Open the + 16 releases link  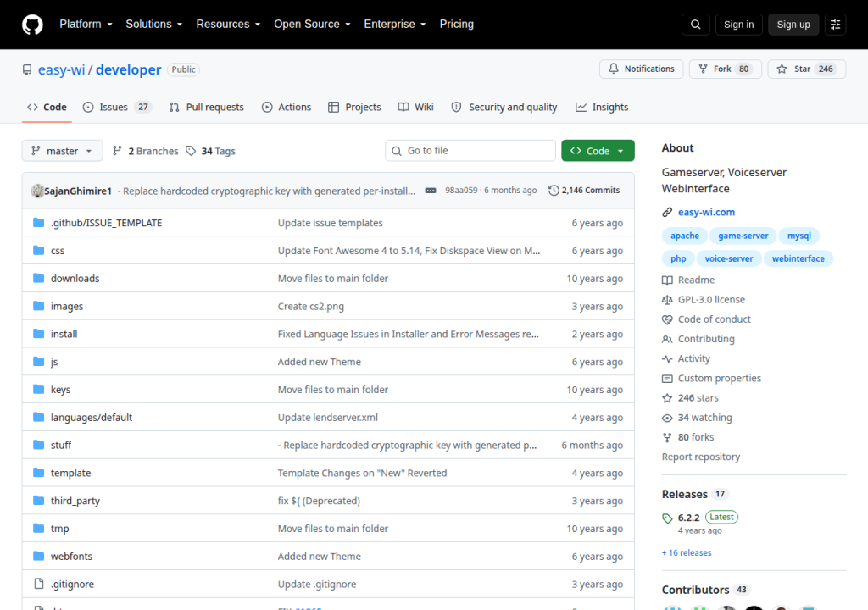click(x=687, y=553)
